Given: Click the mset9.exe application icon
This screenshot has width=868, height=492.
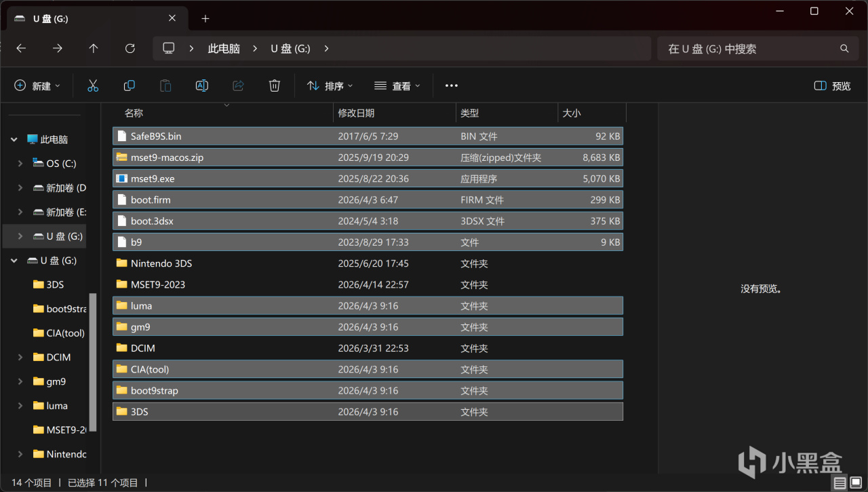Looking at the screenshot, I should [x=121, y=178].
